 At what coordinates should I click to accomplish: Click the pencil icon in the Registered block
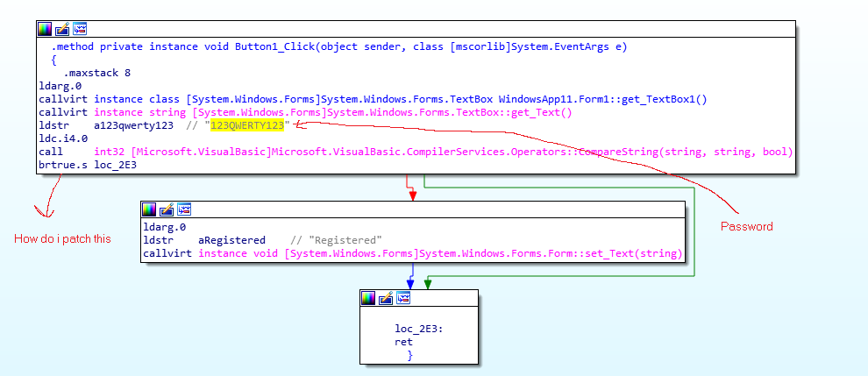click(x=166, y=209)
